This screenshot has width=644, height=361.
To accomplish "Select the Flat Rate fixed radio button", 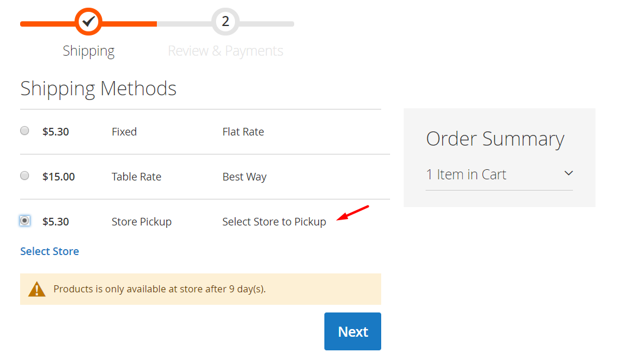I will tap(24, 131).
